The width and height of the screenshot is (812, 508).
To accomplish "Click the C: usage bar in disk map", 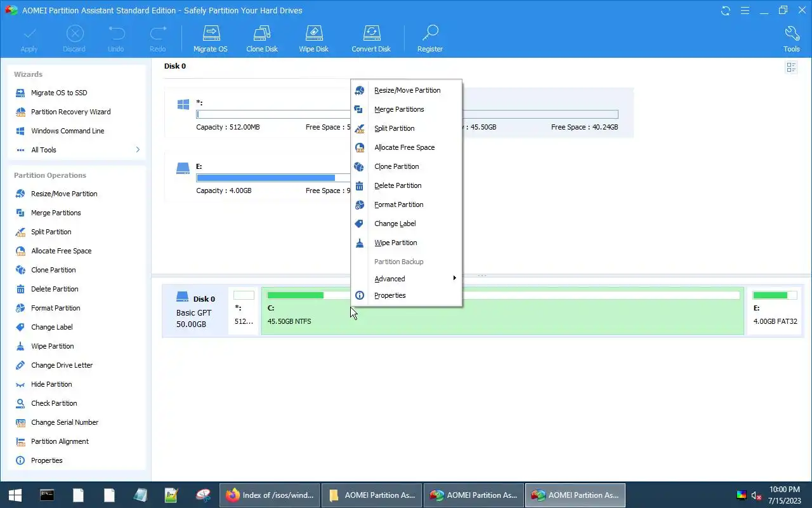I will (x=503, y=295).
